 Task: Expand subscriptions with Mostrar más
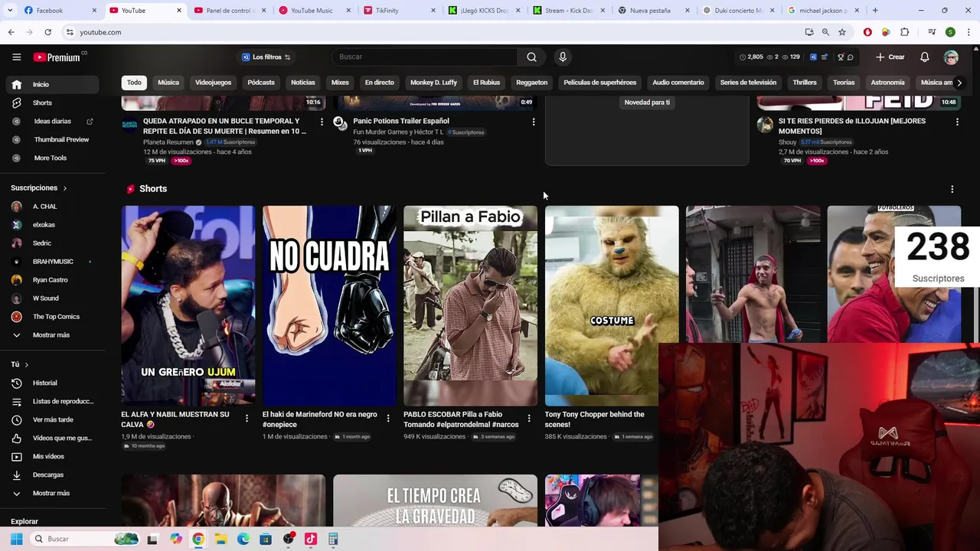coord(54,335)
